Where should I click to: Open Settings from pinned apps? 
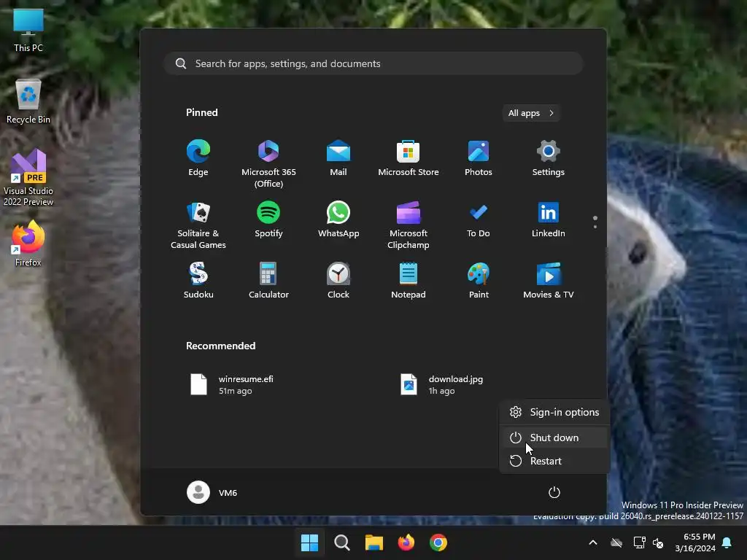click(x=549, y=158)
